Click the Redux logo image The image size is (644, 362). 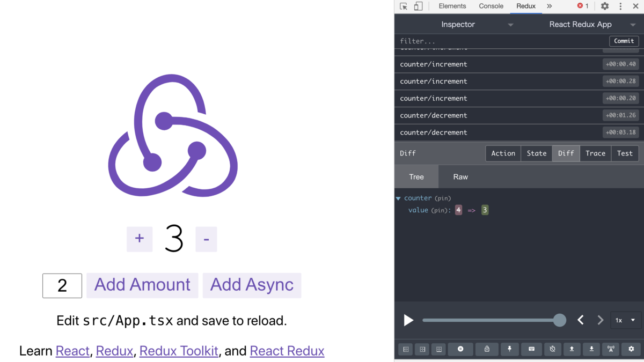173,136
